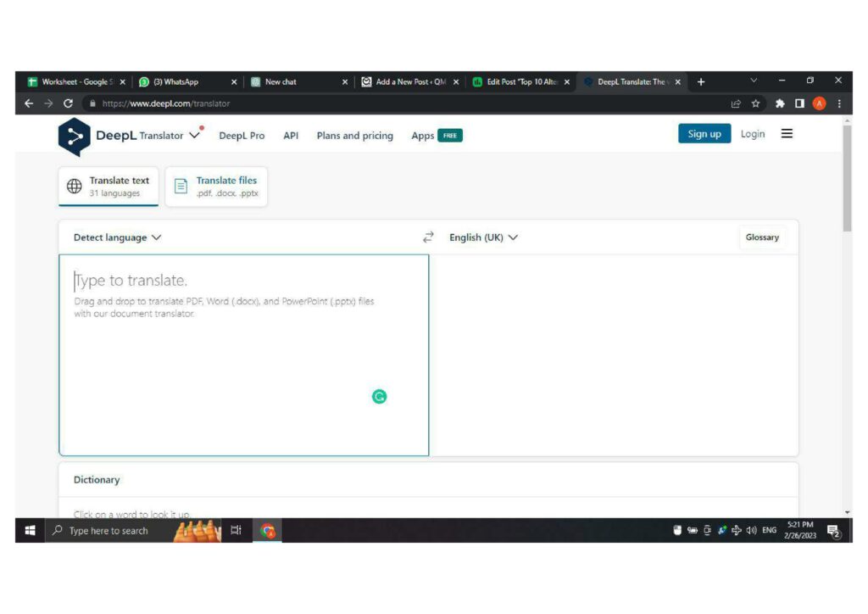The height and width of the screenshot is (614, 868).
Task: Open a new browser tab
Action: point(701,82)
